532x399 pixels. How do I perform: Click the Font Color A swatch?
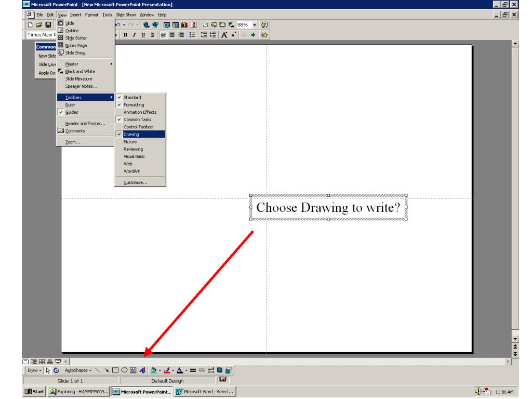180,370
